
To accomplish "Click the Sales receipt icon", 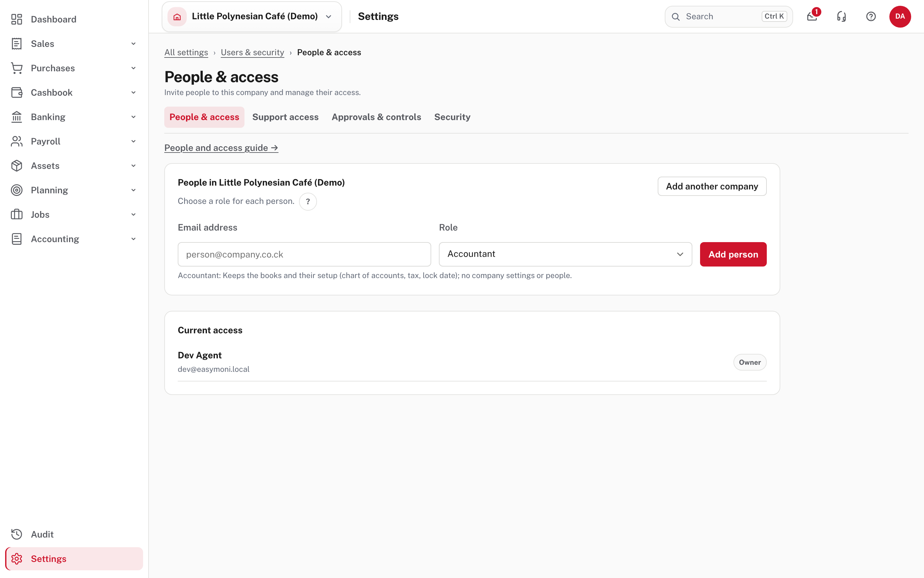I will 16,44.
